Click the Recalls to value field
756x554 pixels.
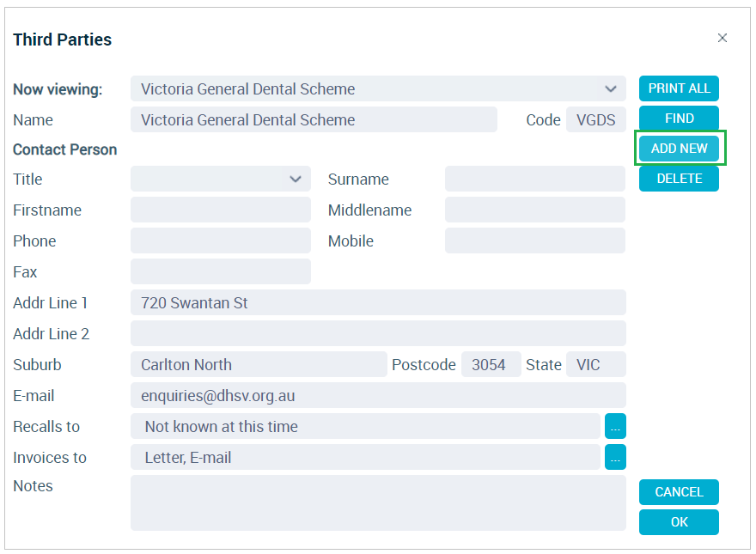pyautogui.click(x=365, y=426)
